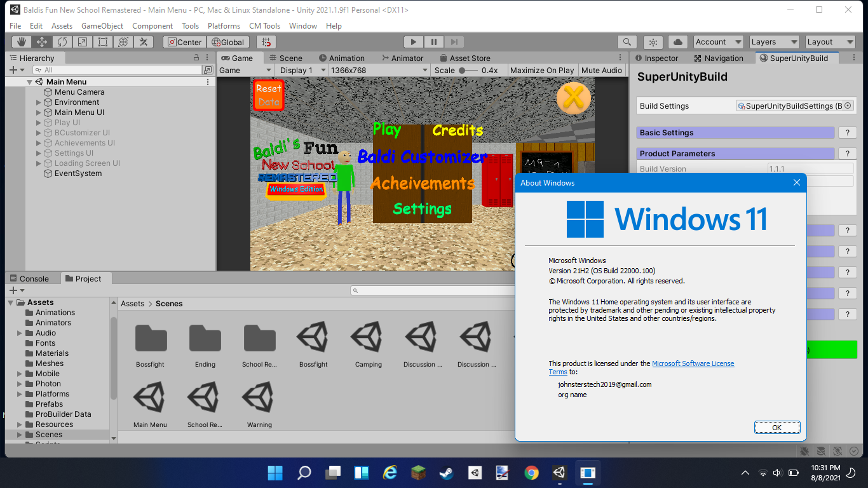Toggle the Center pivot mode button
Image resolution: width=868 pixels, height=488 pixels.
coord(184,42)
